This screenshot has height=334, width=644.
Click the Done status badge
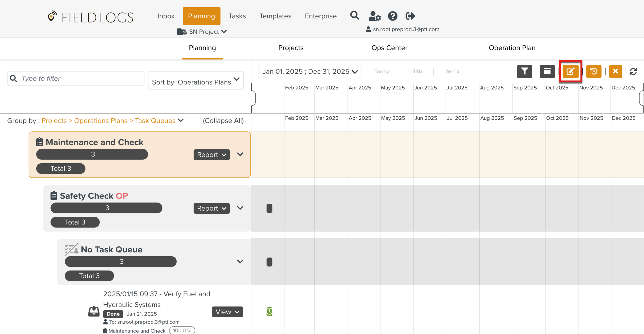(113, 314)
